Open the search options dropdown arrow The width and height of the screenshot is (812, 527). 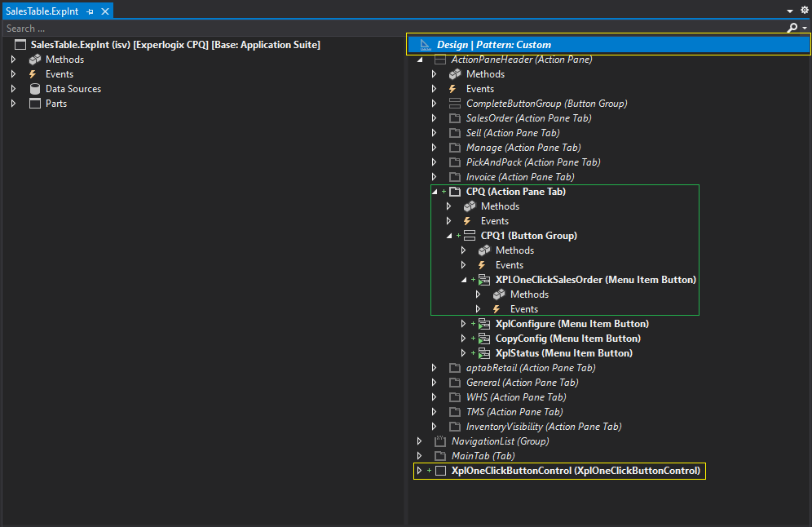(804, 28)
